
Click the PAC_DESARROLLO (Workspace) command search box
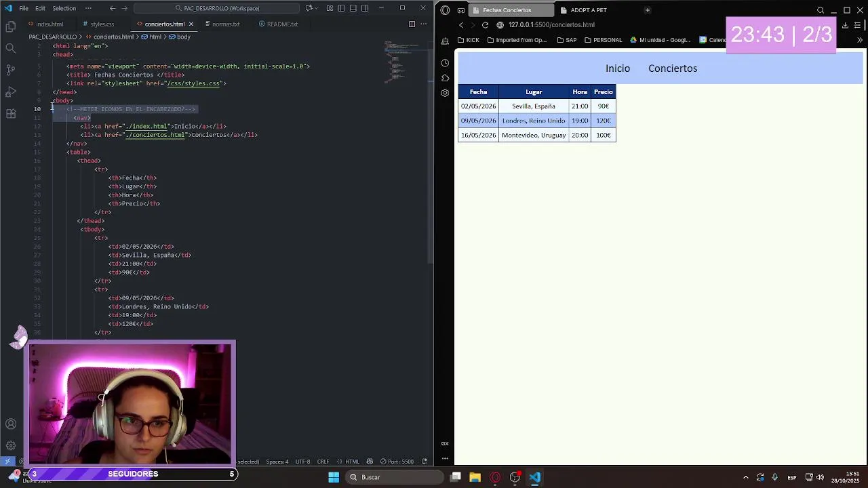click(216, 8)
